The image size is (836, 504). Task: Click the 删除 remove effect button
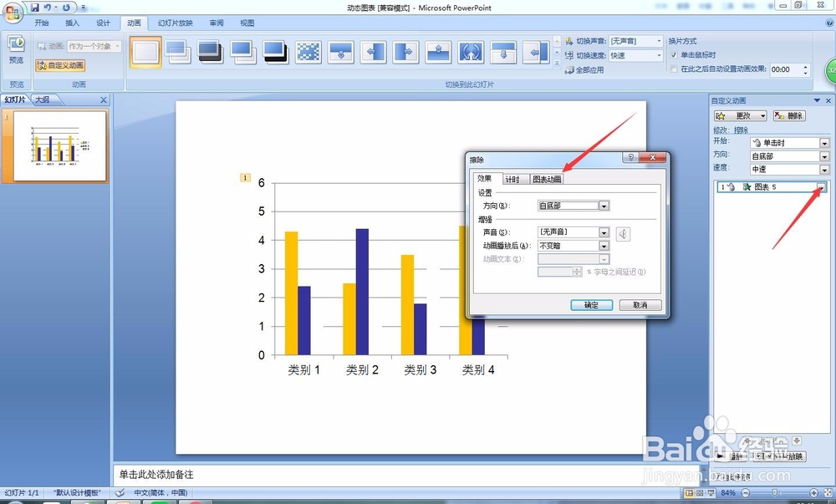click(789, 115)
